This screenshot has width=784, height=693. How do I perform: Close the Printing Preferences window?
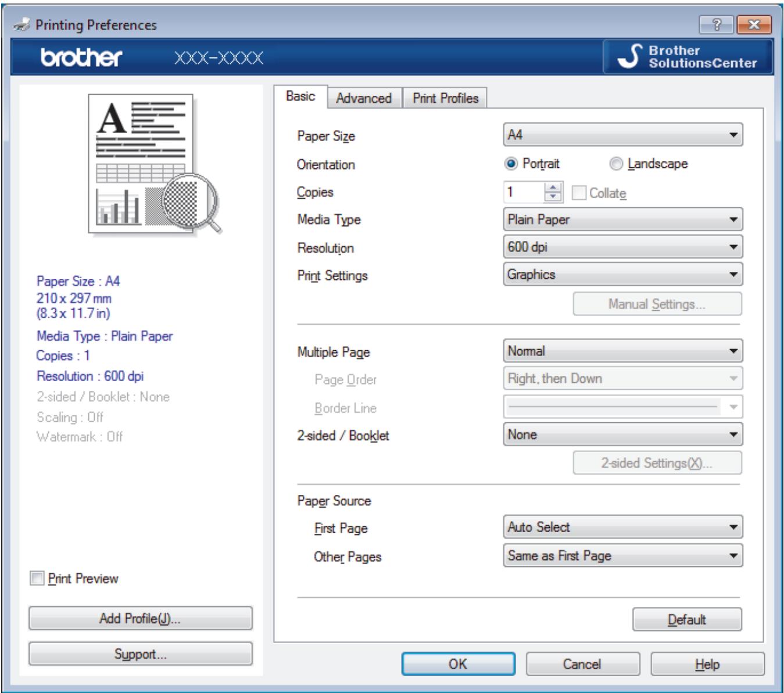[754, 24]
